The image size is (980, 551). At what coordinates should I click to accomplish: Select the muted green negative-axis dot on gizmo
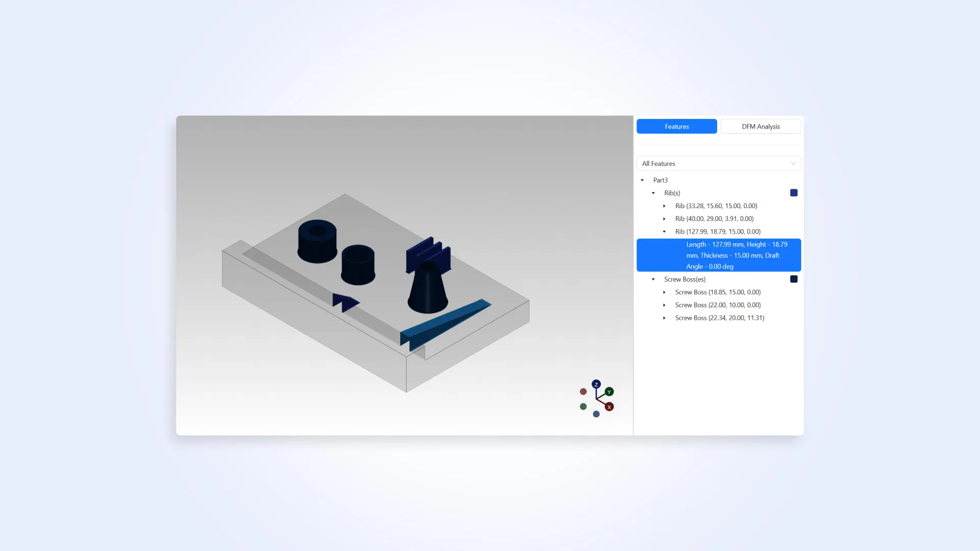[x=583, y=407]
